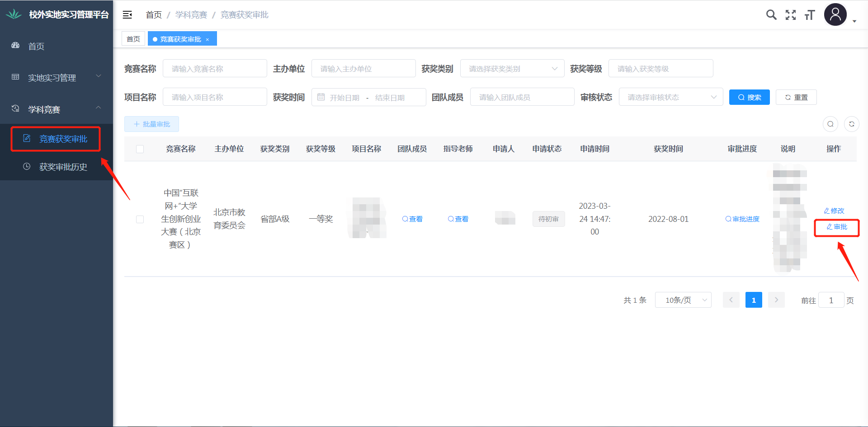Click the blue 搜索 button
The image size is (868, 427).
[749, 97]
